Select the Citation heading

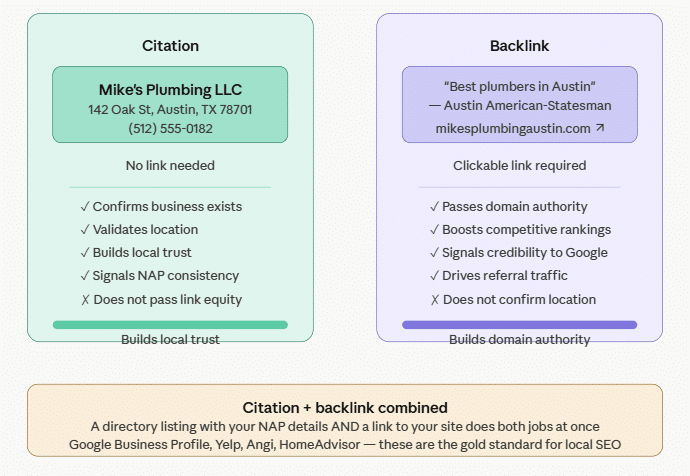(170, 46)
